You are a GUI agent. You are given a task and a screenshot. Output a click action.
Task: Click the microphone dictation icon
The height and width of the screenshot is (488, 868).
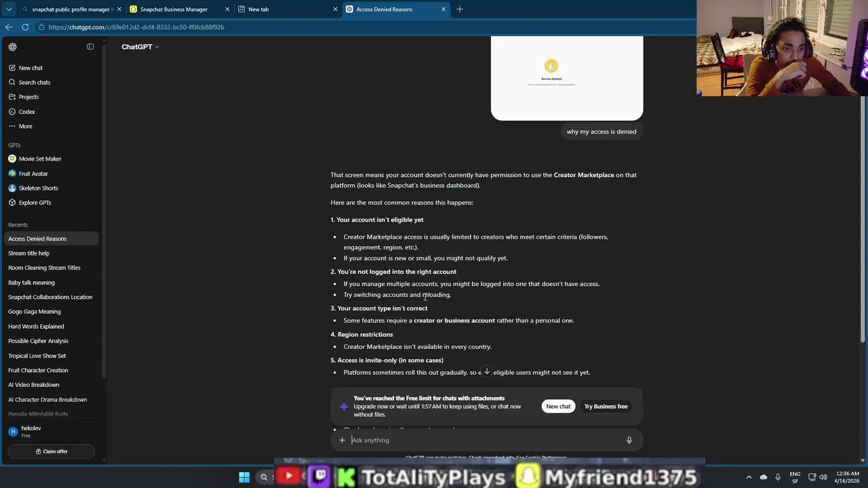click(629, 440)
